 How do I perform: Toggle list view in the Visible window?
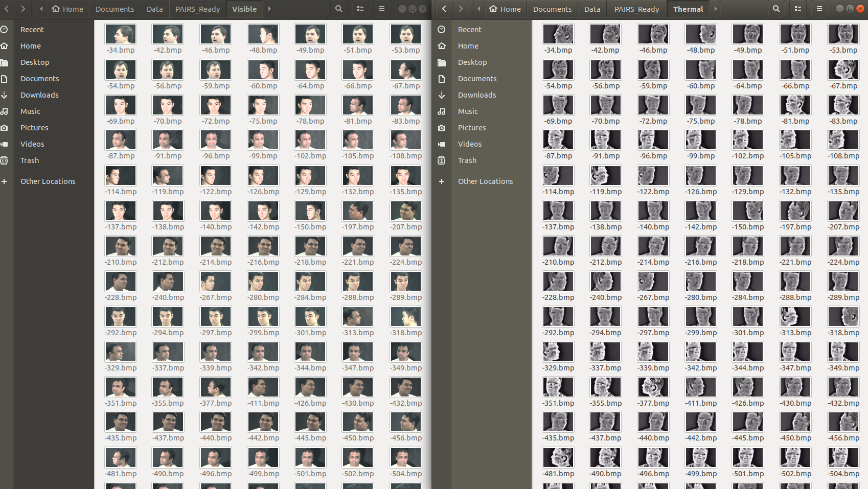pyautogui.click(x=360, y=9)
